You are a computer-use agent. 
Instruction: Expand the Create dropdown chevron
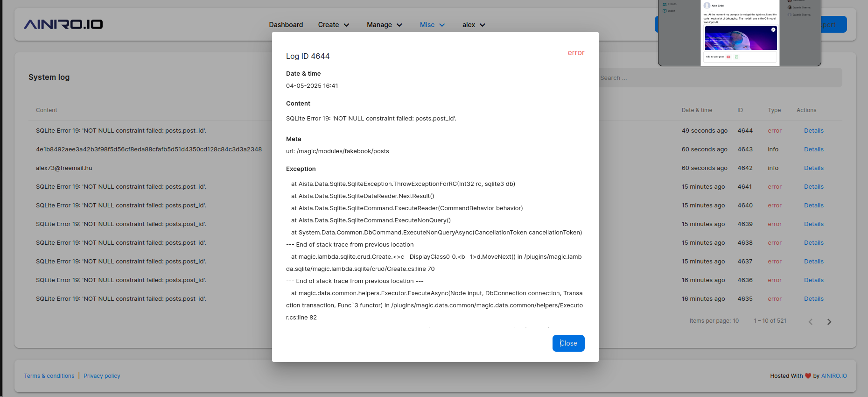coord(346,25)
